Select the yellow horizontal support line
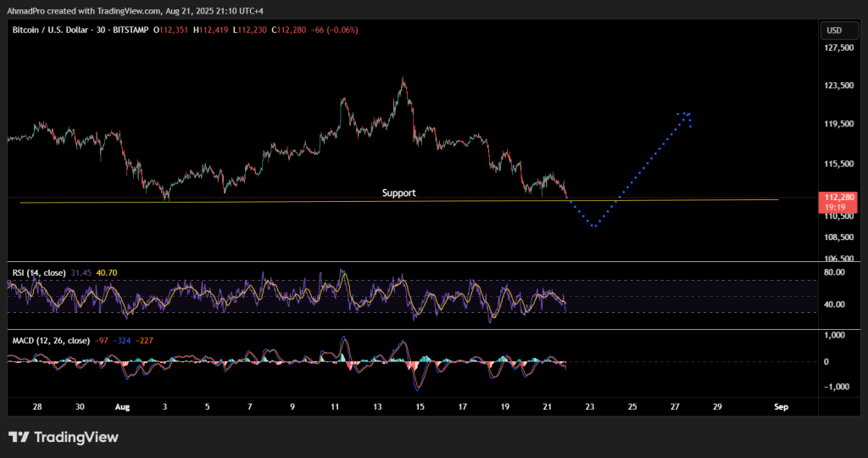 254,201
